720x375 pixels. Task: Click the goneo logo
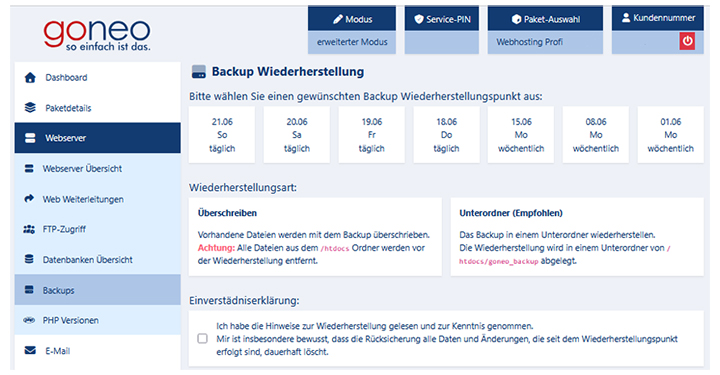point(97,34)
